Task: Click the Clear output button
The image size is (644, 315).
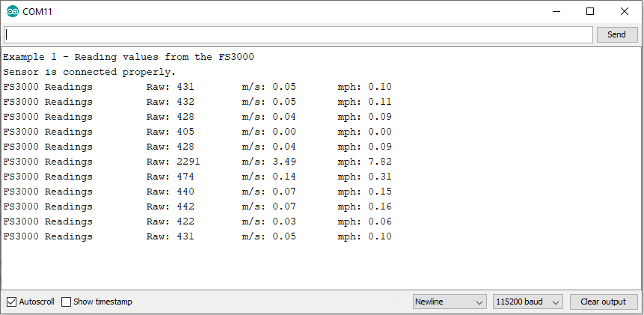Action: (x=603, y=302)
